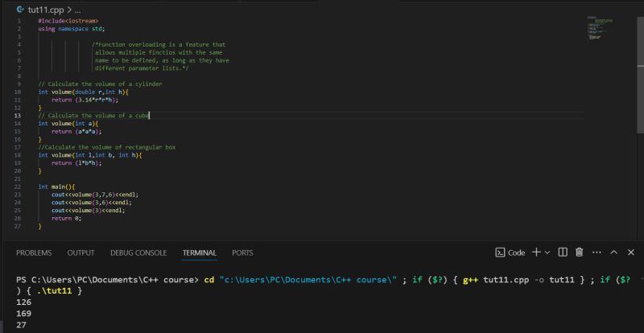Kill terminal using the trash icon
Image resolution: width=644 pixels, height=333 pixels.
pyautogui.click(x=579, y=253)
